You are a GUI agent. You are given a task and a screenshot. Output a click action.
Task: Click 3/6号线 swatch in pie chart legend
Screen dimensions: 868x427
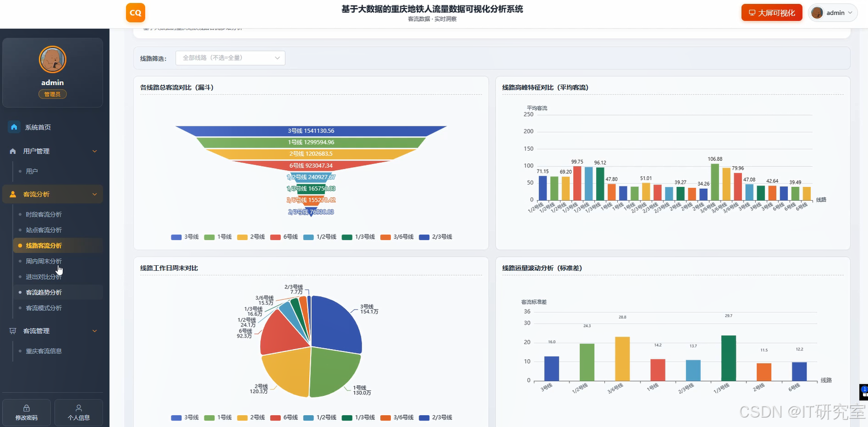pos(386,418)
